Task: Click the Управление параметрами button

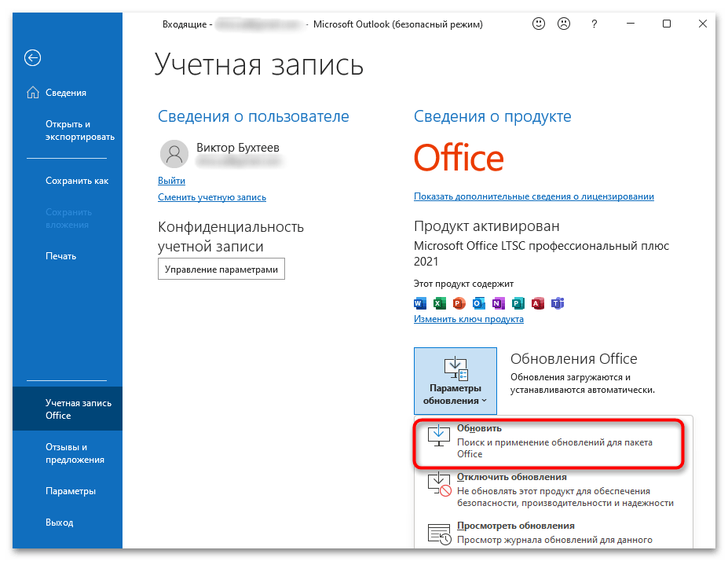Action: pos(221,269)
